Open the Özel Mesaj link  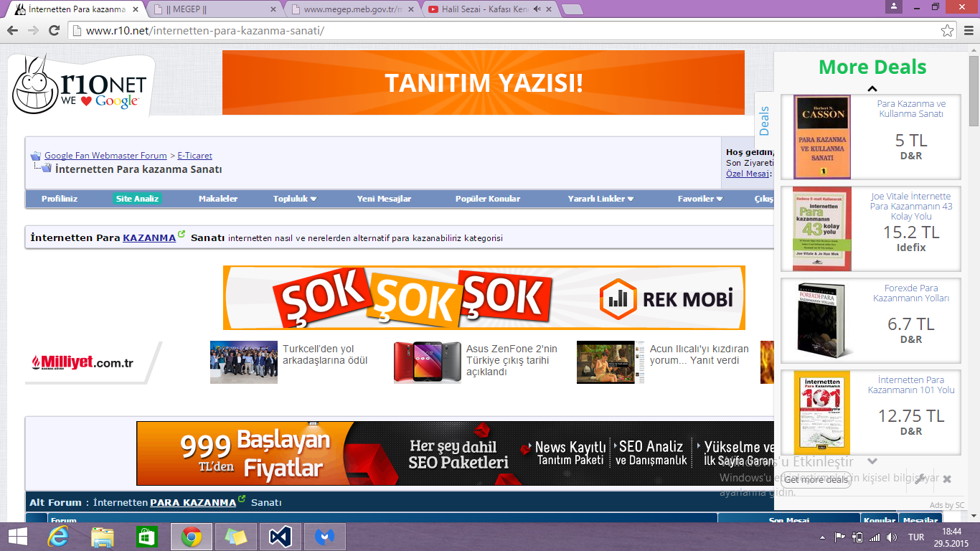pos(748,174)
